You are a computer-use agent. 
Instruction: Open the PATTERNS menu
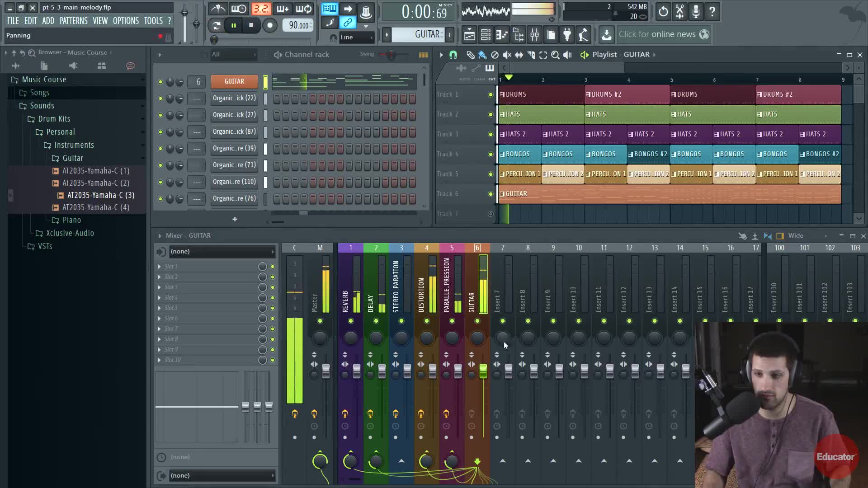73,21
